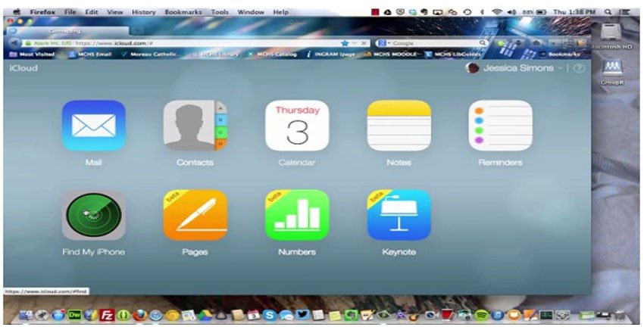Screen dimensions: 644x330
Task: Open Spotify from the Dock
Action: point(481,315)
